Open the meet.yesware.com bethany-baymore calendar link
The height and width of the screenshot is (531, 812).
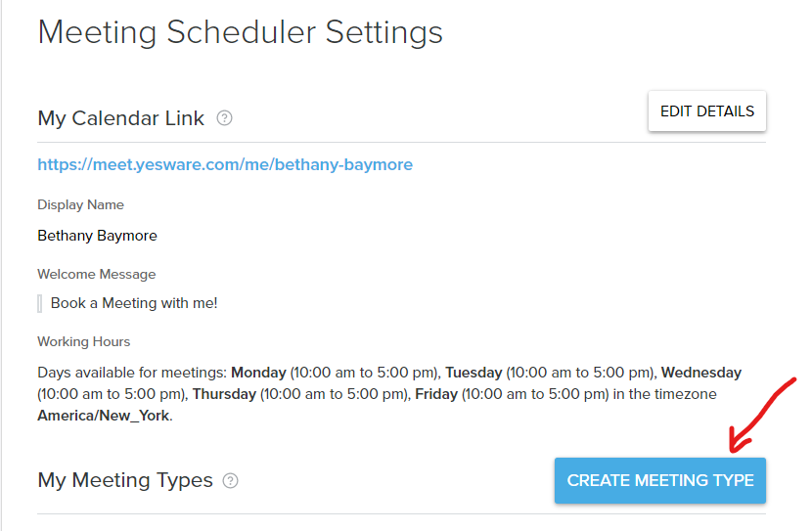225,164
